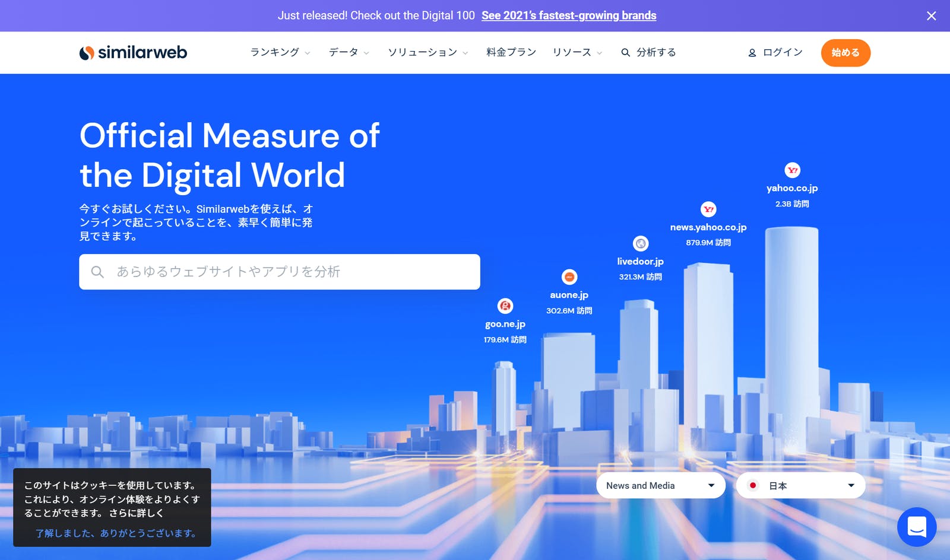Expand the データ chevron arrow
Image resolution: width=950 pixels, height=560 pixels.
tap(366, 53)
